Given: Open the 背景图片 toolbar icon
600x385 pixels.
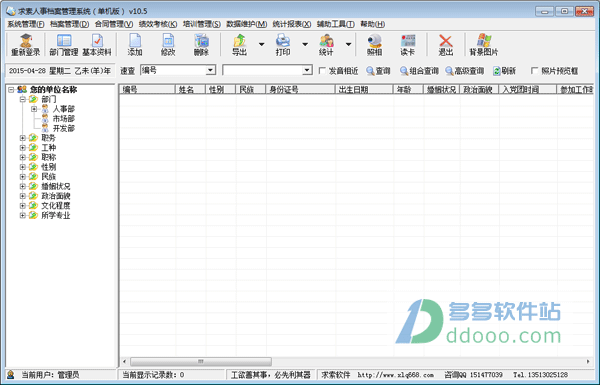Looking at the screenshot, I should pos(484,45).
